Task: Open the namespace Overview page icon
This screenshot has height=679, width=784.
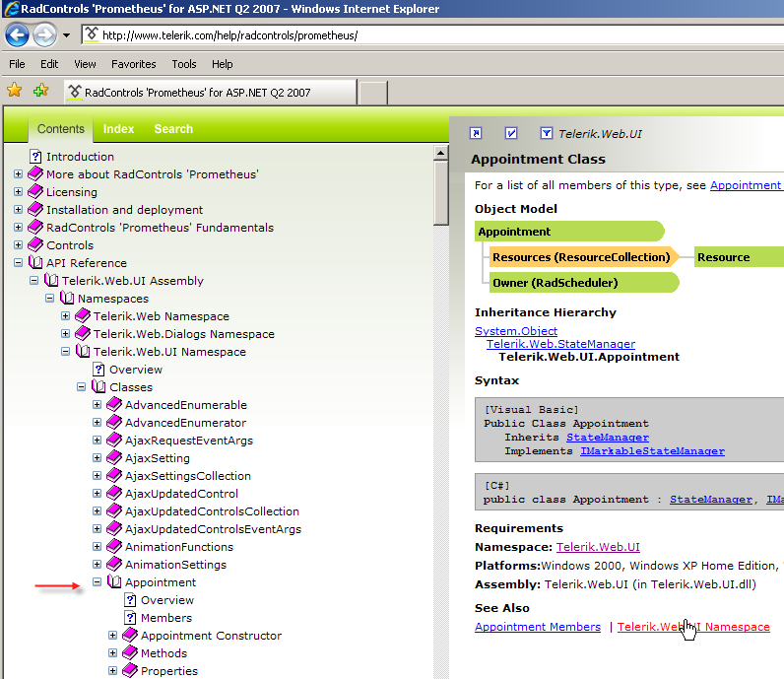Action: click(98, 370)
